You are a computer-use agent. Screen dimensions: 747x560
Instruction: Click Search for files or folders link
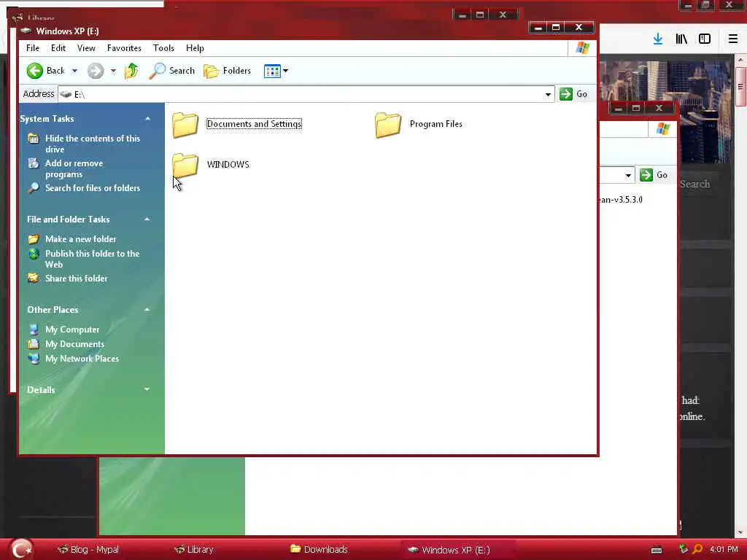pyautogui.click(x=93, y=188)
